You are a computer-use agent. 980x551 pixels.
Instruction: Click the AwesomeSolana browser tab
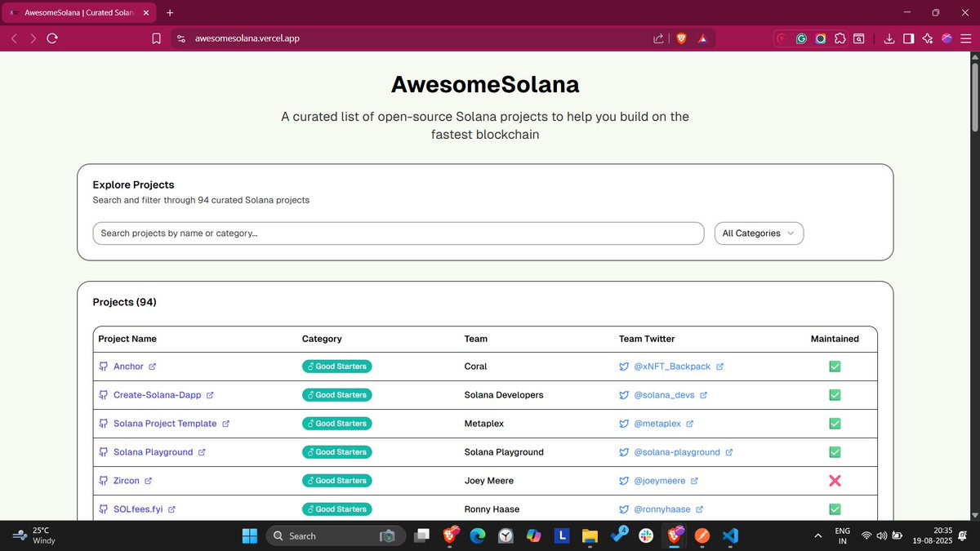78,13
